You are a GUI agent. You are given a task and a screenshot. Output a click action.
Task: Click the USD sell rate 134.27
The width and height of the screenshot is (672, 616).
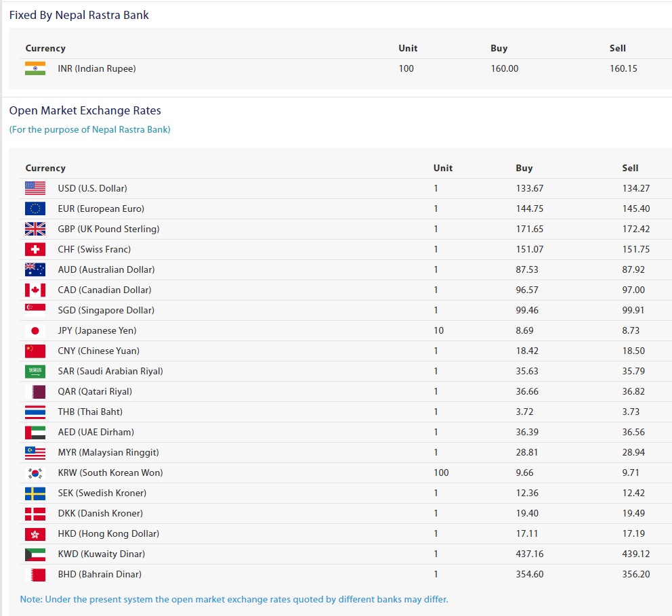(x=635, y=188)
